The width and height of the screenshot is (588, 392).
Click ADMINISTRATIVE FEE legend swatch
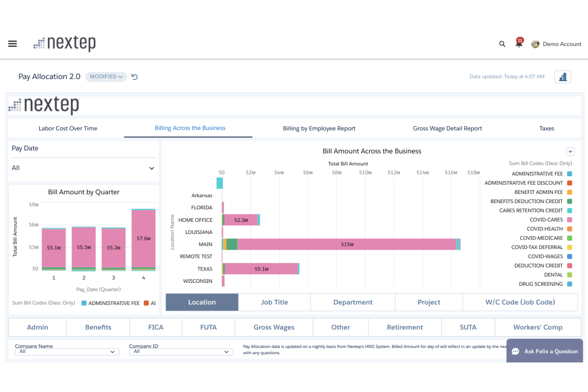[x=569, y=174]
